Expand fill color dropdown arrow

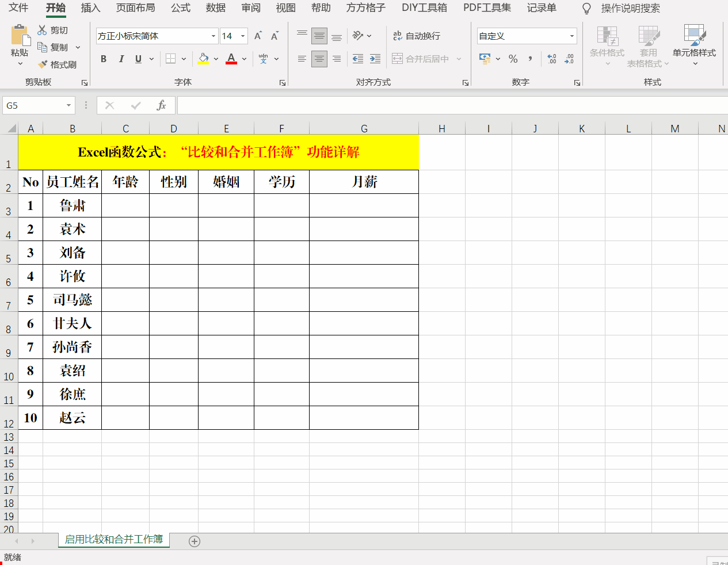tap(216, 59)
